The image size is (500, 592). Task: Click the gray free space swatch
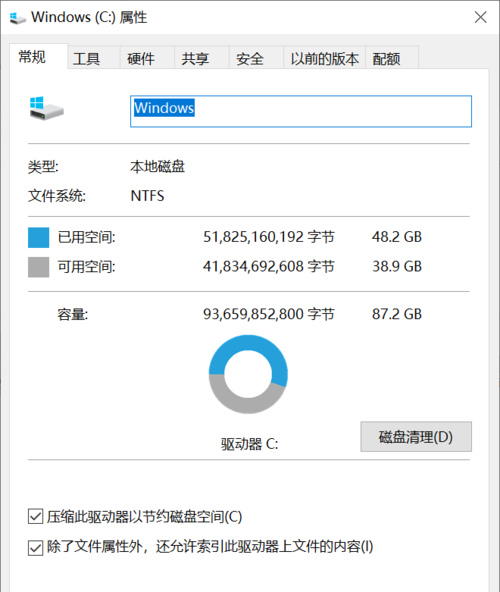(x=39, y=267)
